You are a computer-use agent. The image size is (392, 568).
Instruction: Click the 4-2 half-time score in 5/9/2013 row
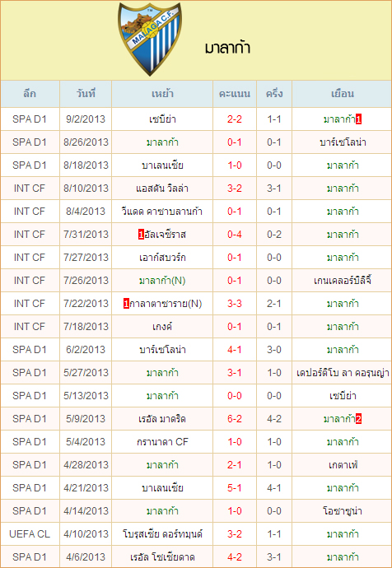(x=274, y=419)
